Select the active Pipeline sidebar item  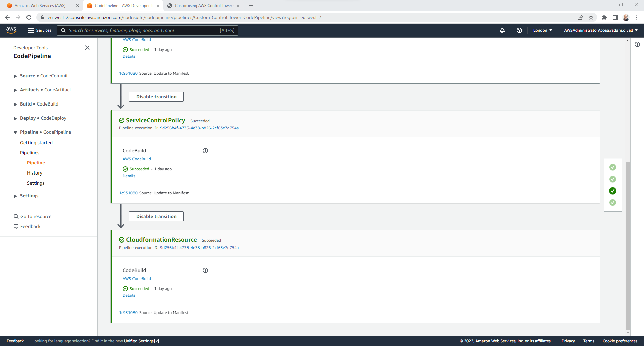36,163
